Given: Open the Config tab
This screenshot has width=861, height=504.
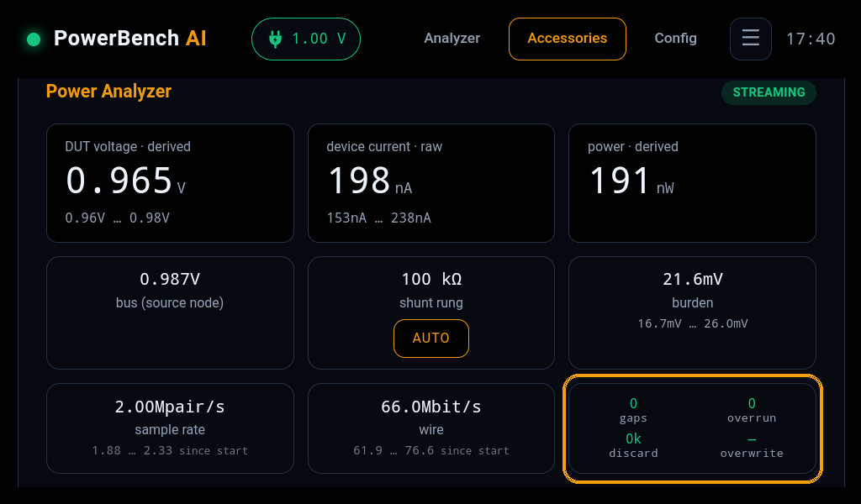Looking at the screenshot, I should (675, 39).
